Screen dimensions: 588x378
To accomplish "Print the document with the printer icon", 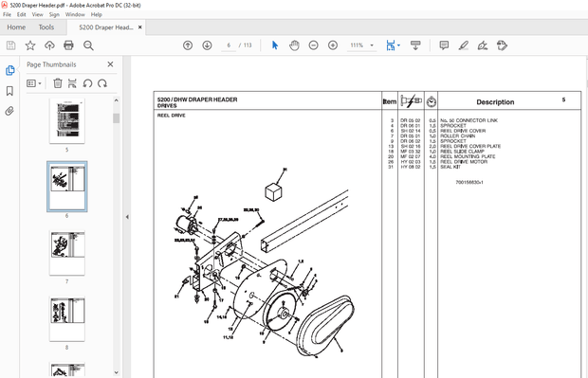I will pos(68,45).
